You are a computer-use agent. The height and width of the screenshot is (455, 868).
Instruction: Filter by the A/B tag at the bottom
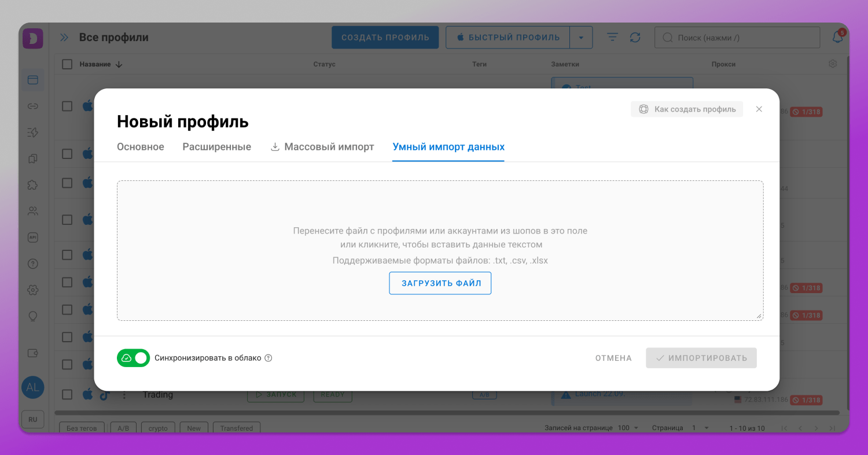click(x=123, y=428)
